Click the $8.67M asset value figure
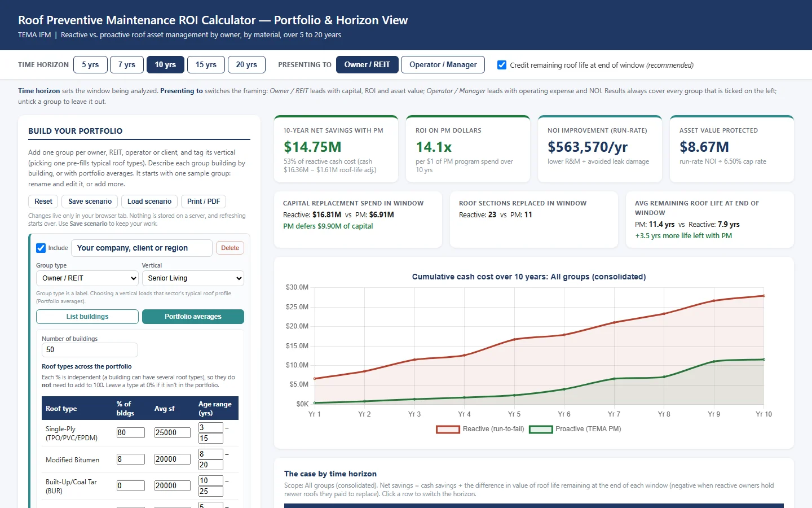Screen dimensions: 812x508 [x=704, y=147]
